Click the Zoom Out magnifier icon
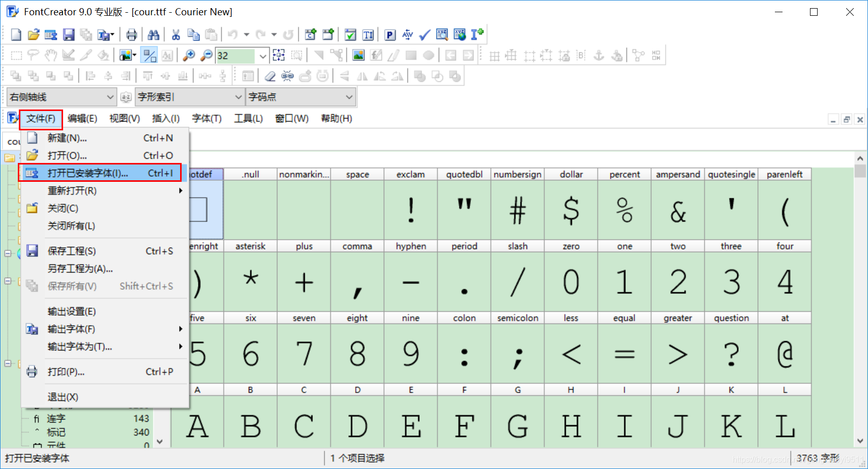The width and height of the screenshot is (868, 469). (206, 56)
